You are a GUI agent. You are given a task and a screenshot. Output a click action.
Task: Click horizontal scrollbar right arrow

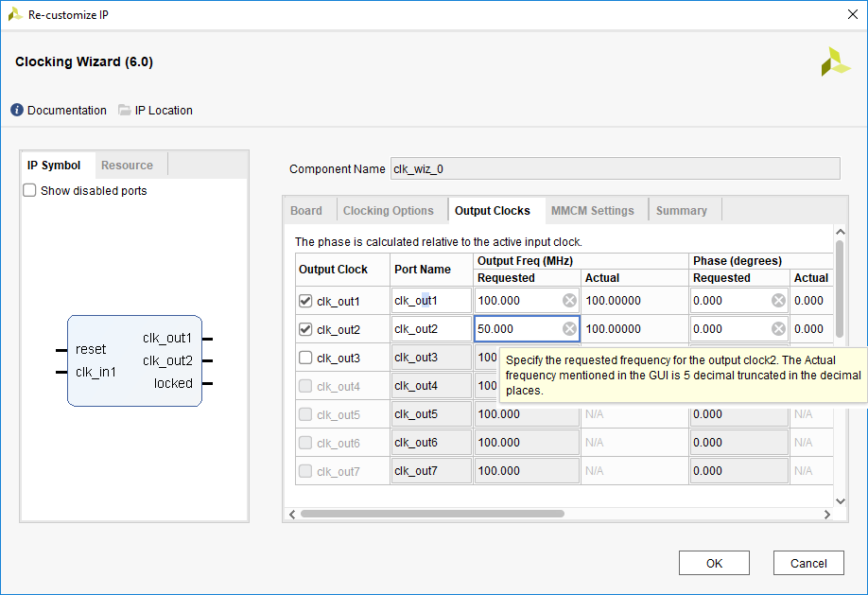(827, 514)
